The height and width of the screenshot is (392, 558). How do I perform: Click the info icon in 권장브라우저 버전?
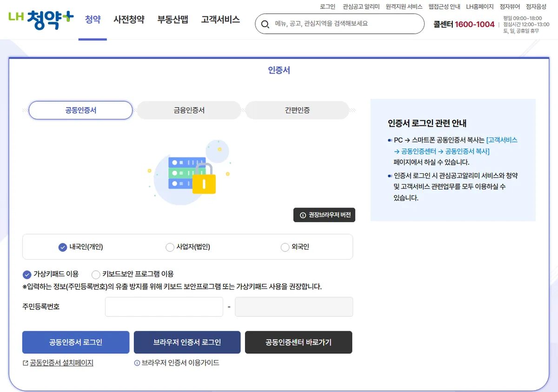click(303, 215)
